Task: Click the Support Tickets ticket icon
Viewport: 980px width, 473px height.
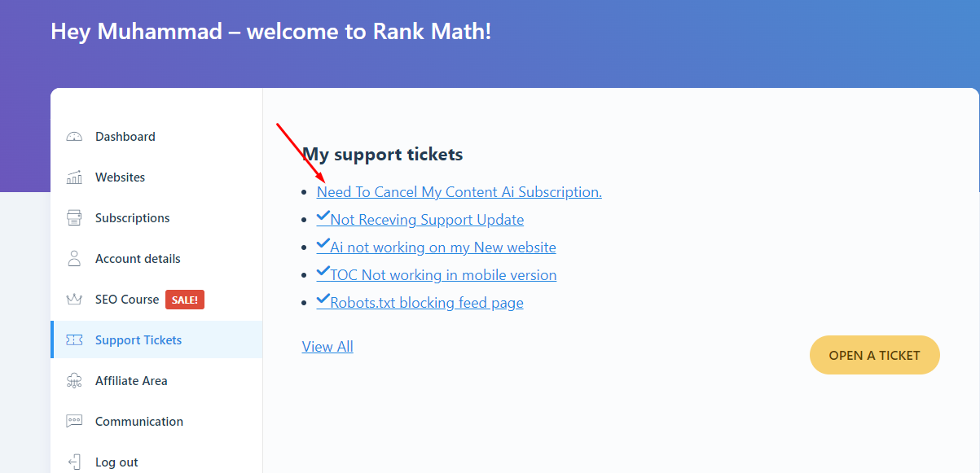Action: (x=74, y=340)
